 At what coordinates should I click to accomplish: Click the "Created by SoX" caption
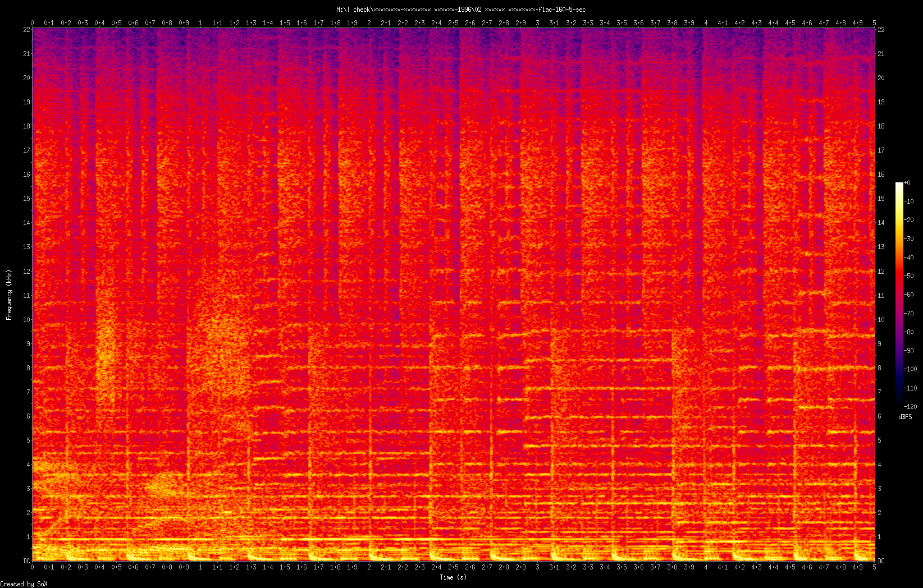[24, 584]
